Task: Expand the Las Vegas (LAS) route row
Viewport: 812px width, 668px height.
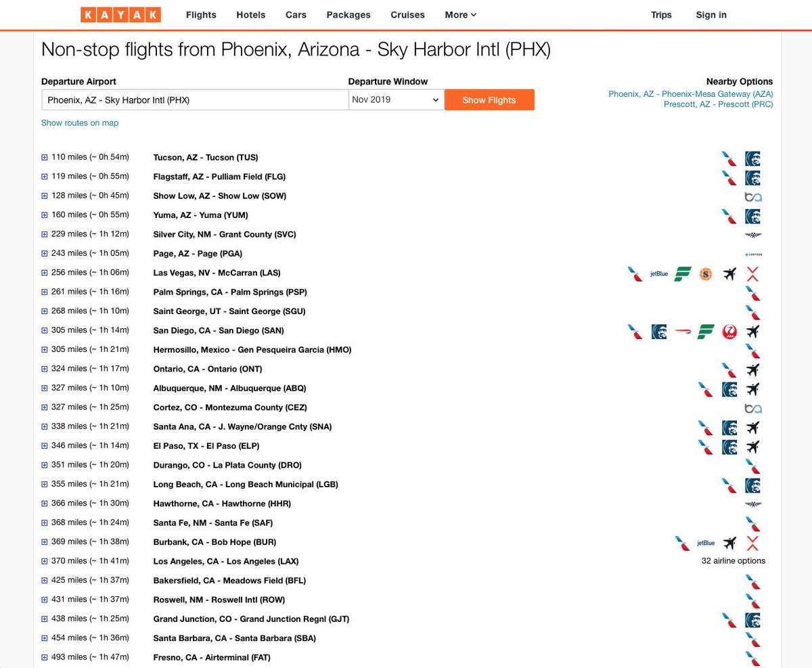Action: click(x=45, y=273)
